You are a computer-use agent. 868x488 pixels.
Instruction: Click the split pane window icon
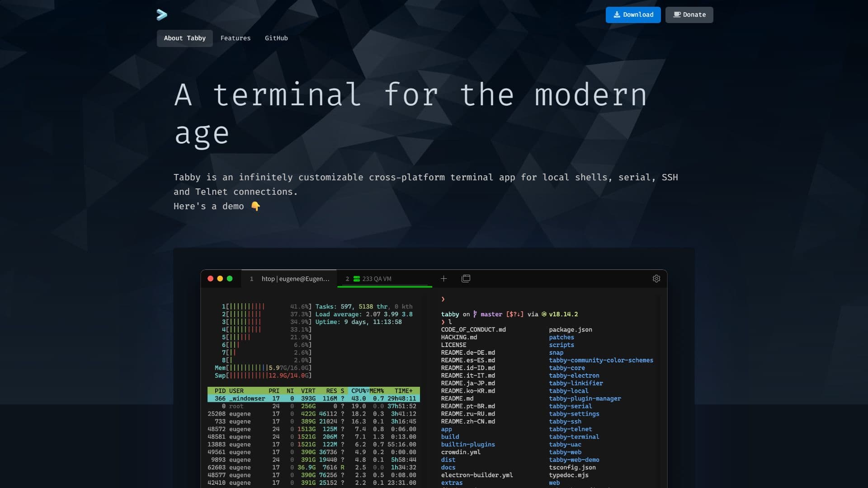point(466,278)
